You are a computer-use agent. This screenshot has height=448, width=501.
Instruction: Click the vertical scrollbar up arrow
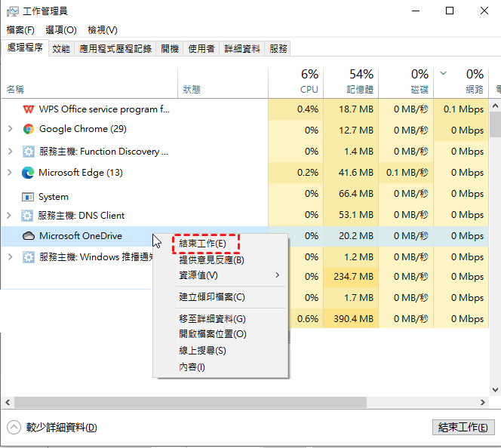coord(495,106)
